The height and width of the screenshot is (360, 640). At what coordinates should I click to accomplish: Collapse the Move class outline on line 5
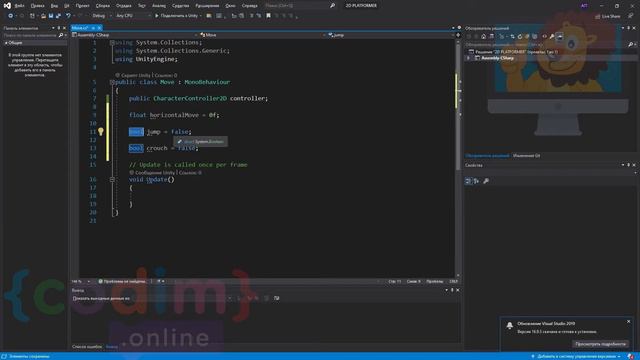[x=112, y=82]
